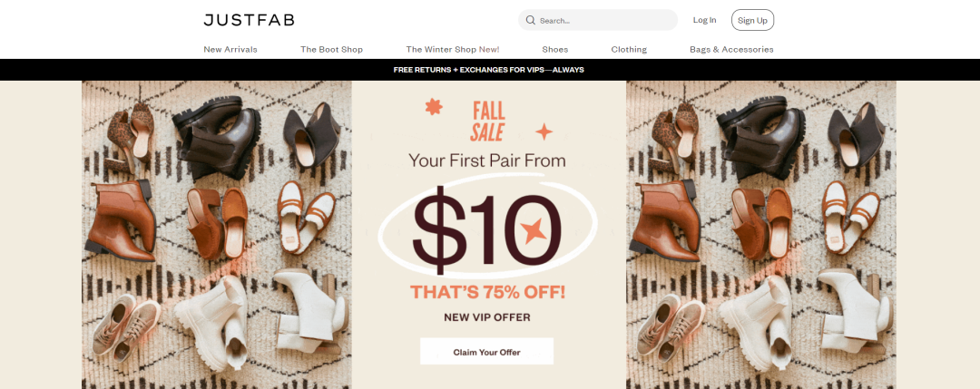Click the orange star inside the $10 graphic
This screenshot has width=980, height=389.
click(x=534, y=231)
